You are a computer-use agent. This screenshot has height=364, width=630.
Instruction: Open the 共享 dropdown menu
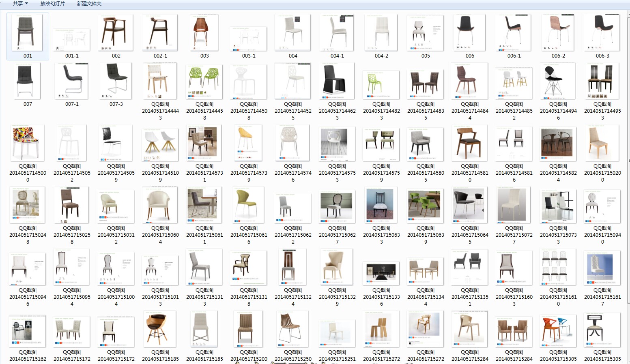tap(20, 4)
